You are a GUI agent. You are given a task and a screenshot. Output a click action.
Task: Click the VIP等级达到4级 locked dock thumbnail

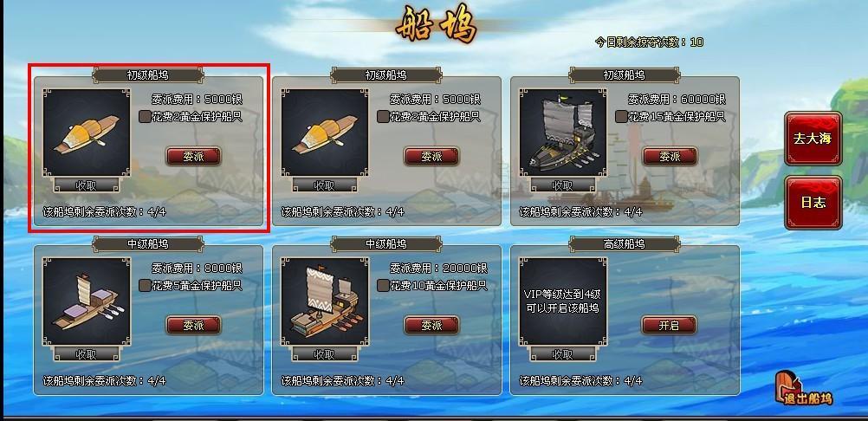563,301
